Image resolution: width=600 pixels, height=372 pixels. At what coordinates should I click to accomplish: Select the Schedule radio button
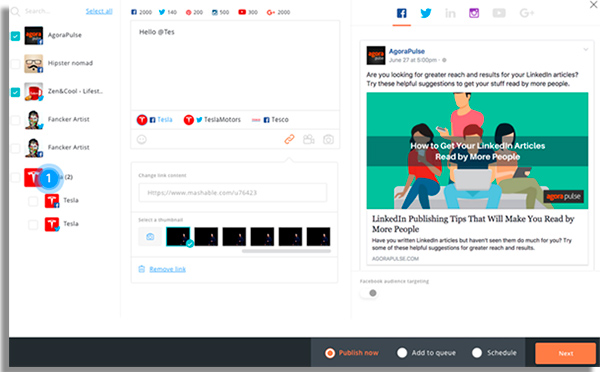point(477,353)
